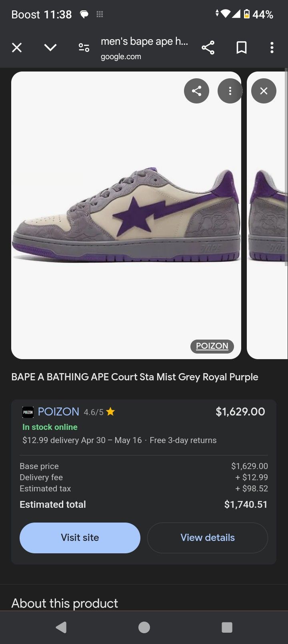288x644 pixels.
Task: Share the product image
Action: pos(196,91)
